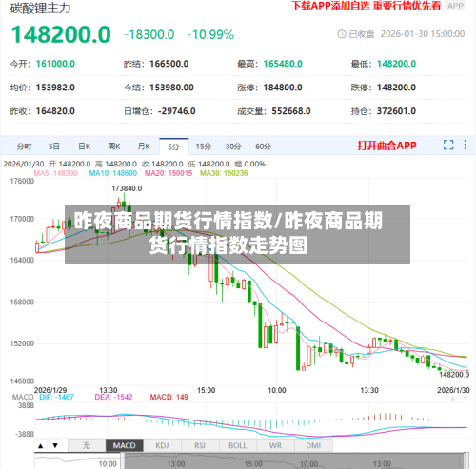The height and width of the screenshot is (469, 476).
Task: Select the MACD indicator button
Action: (x=125, y=445)
